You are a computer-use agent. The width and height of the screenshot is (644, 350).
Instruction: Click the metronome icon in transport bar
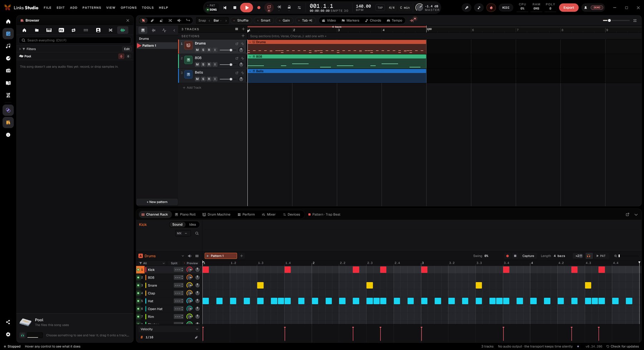coord(289,7)
